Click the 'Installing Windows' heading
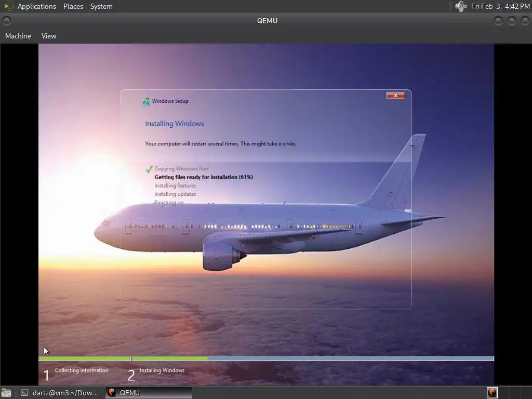The height and width of the screenshot is (399, 532). click(175, 124)
